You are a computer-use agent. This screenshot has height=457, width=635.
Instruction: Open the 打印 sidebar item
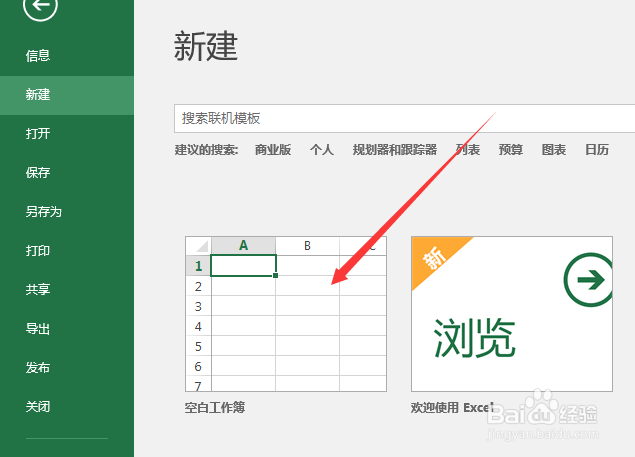tap(38, 251)
